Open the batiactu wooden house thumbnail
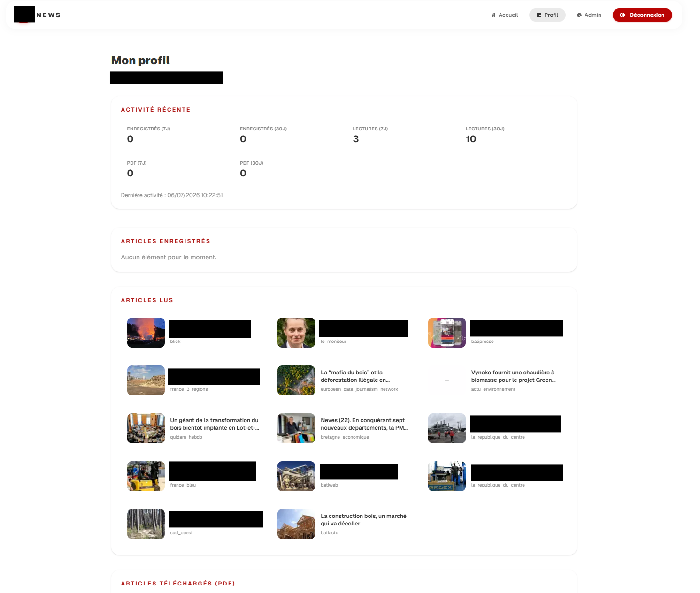 296,524
